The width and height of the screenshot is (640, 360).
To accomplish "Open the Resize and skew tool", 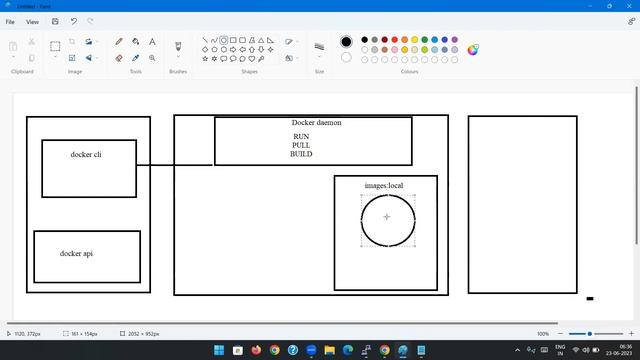I will click(x=72, y=58).
